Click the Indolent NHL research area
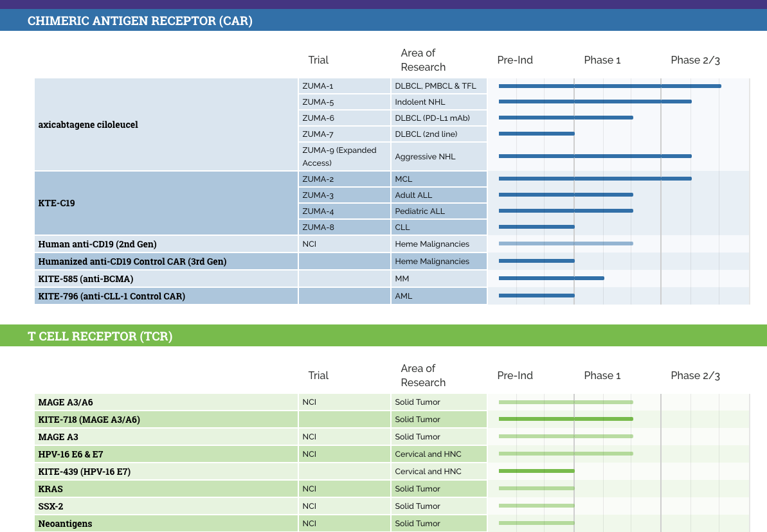The width and height of the screenshot is (767, 532). (x=438, y=102)
